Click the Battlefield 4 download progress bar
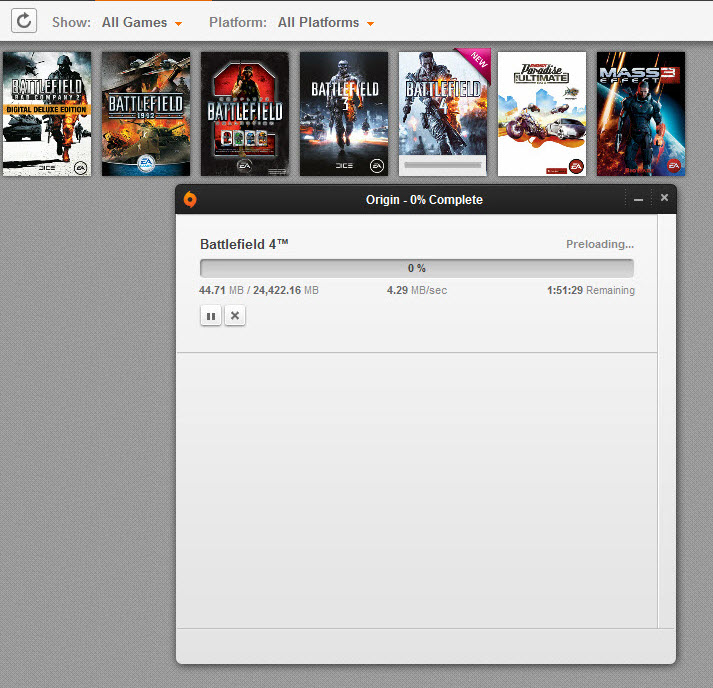The image size is (713, 688). (417, 268)
